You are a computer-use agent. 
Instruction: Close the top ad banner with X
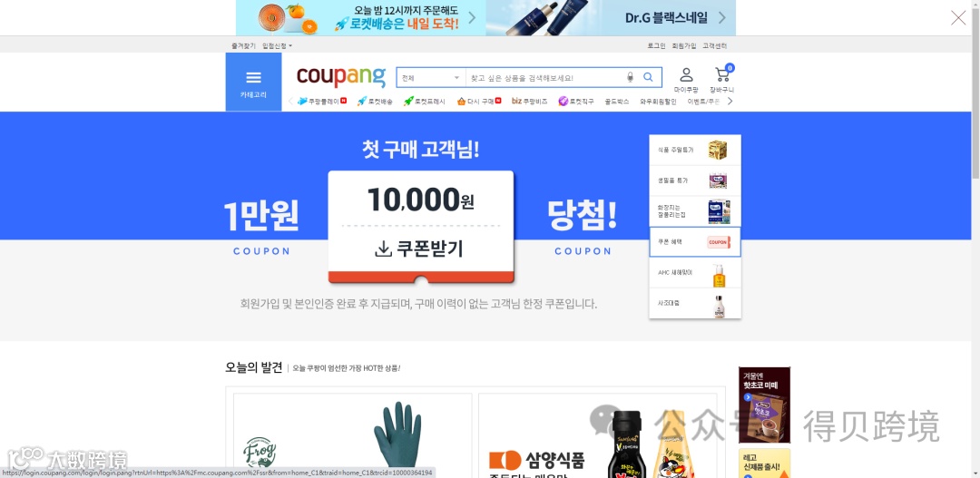(958, 18)
